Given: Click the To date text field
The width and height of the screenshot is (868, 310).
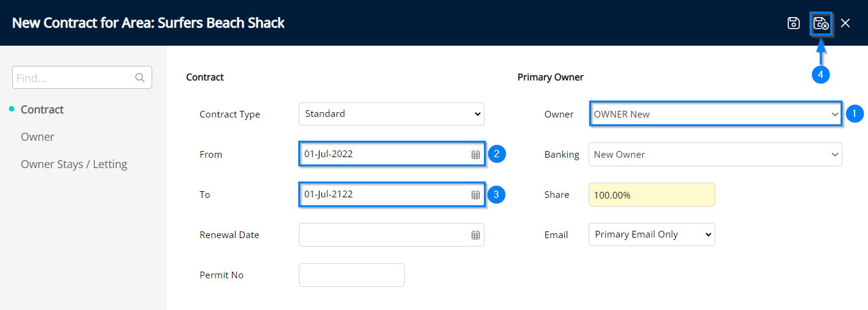Looking at the screenshot, I should pyautogui.click(x=383, y=194).
